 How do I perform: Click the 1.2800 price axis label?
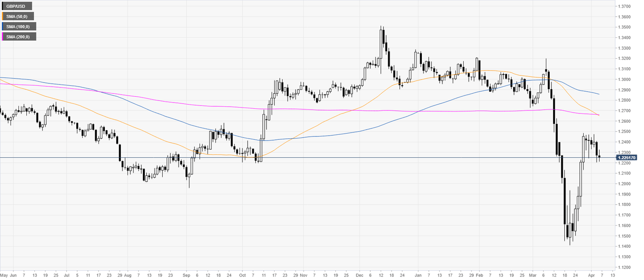click(623, 100)
